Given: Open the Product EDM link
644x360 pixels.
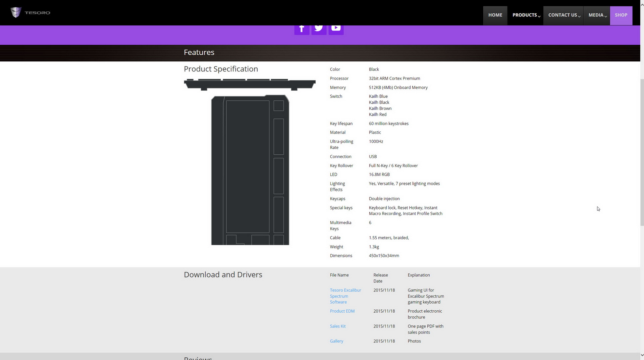Looking at the screenshot, I should coord(342,311).
